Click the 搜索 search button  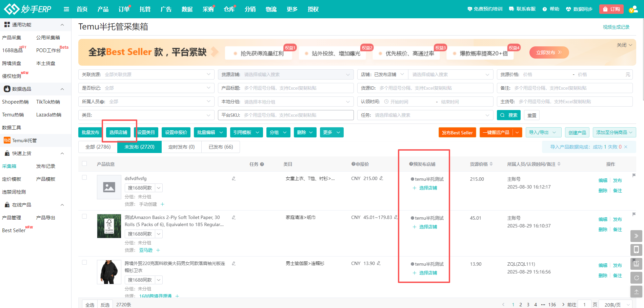tap(509, 115)
